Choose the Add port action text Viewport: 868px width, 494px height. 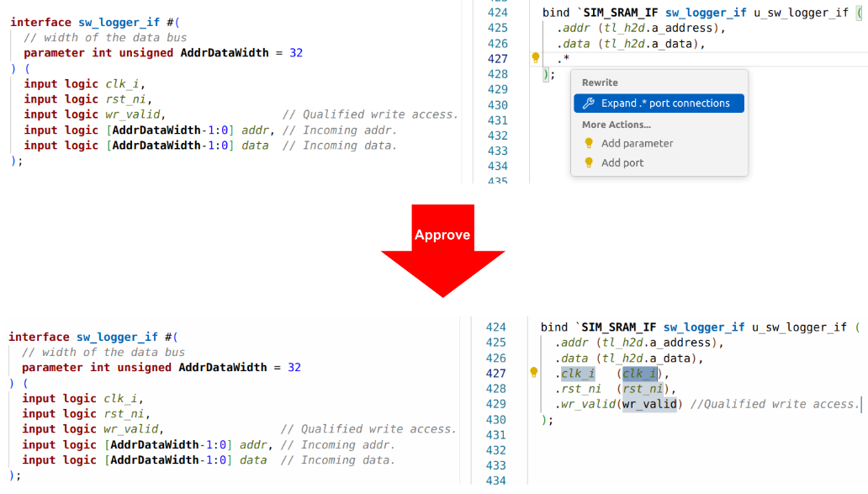click(622, 163)
